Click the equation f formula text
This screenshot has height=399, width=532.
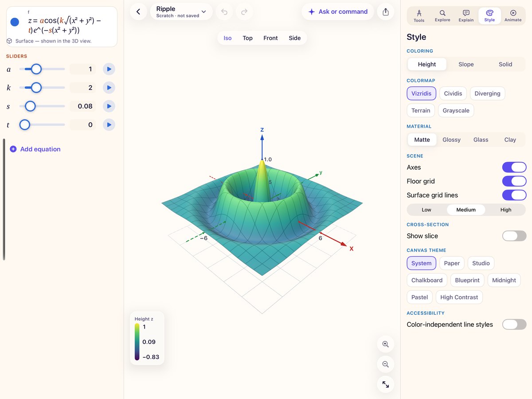(65, 26)
